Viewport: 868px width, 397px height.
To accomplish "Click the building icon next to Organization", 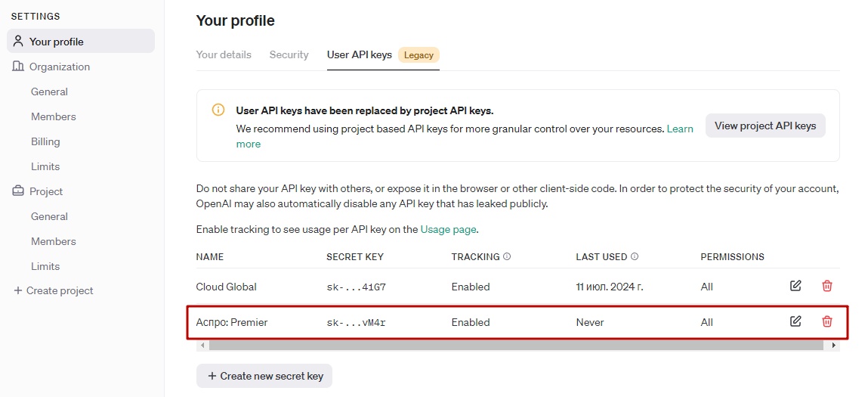I will coord(18,67).
